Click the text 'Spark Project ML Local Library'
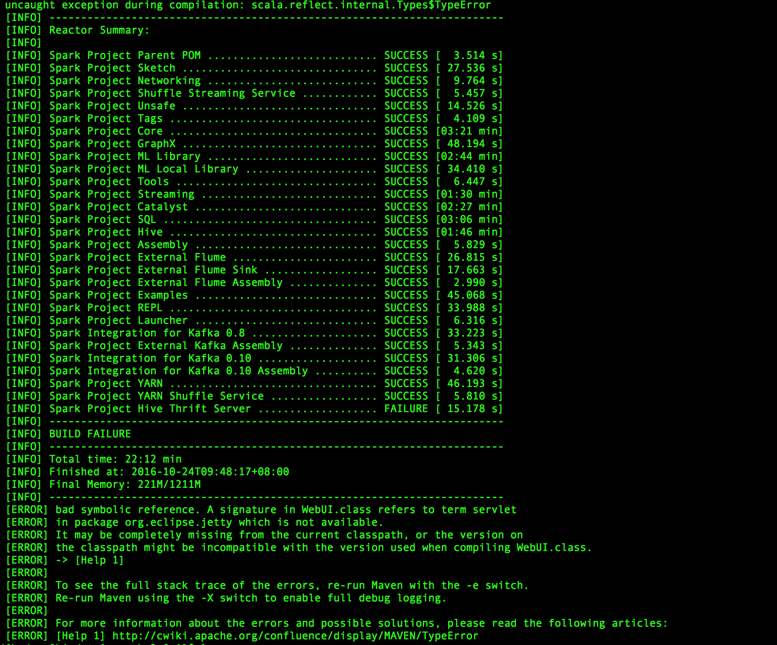 click(x=144, y=169)
